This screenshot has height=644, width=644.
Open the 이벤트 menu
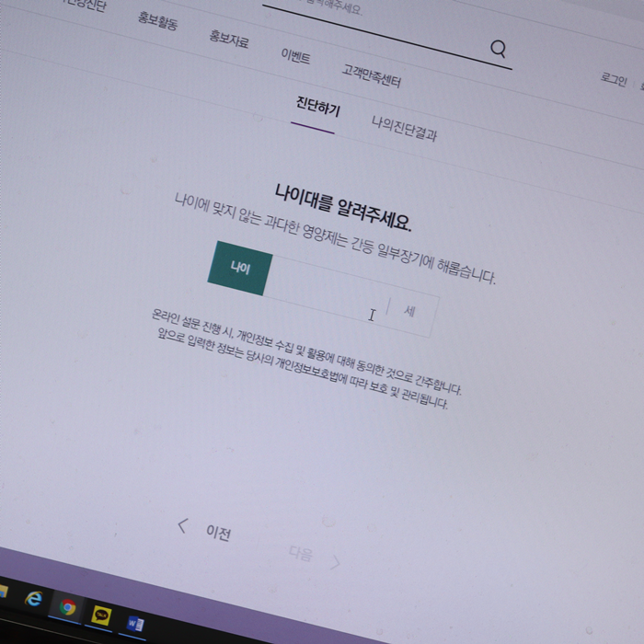click(x=295, y=56)
